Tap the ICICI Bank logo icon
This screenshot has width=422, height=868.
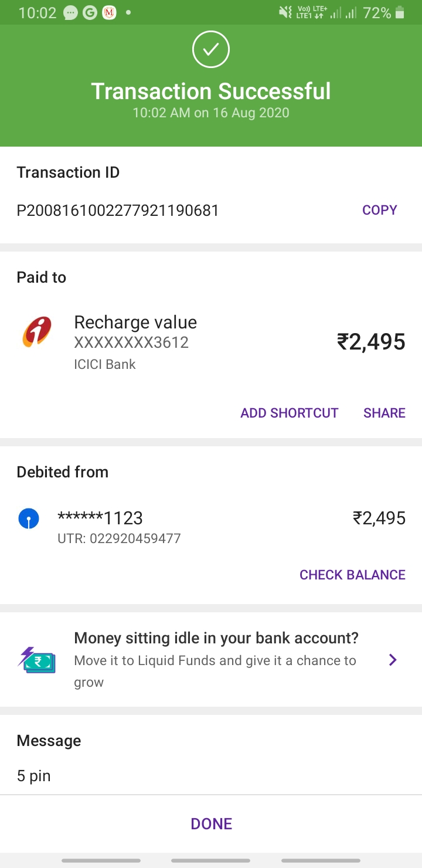tap(37, 332)
